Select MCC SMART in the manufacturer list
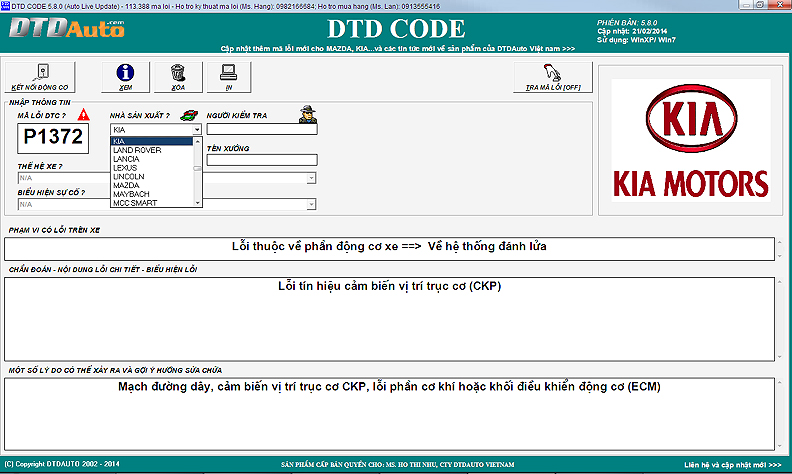The height and width of the screenshot is (474, 792). tap(152, 203)
